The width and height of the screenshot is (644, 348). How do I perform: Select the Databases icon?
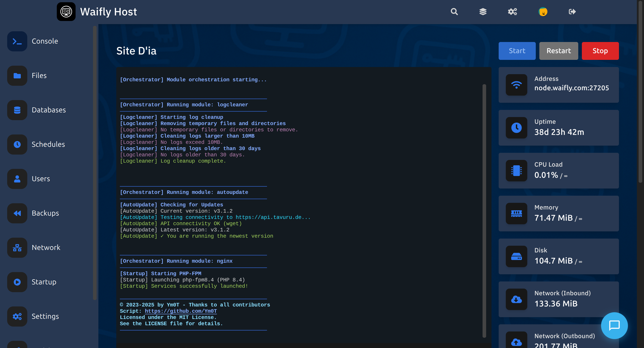click(17, 110)
